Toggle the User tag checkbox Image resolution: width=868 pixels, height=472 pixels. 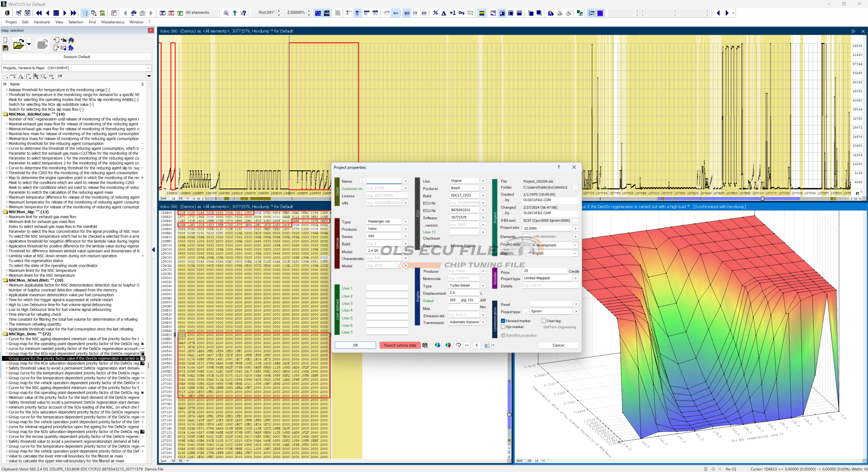(544, 321)
